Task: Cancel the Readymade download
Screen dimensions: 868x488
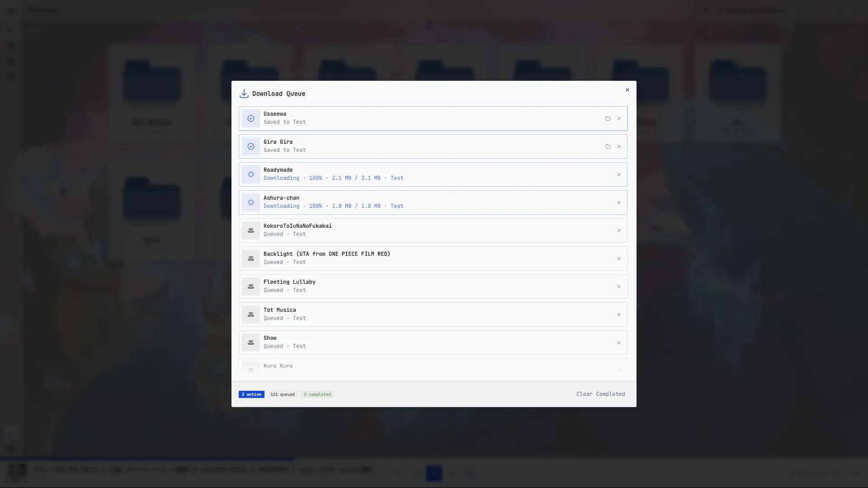Action: [x=618, y=174]
